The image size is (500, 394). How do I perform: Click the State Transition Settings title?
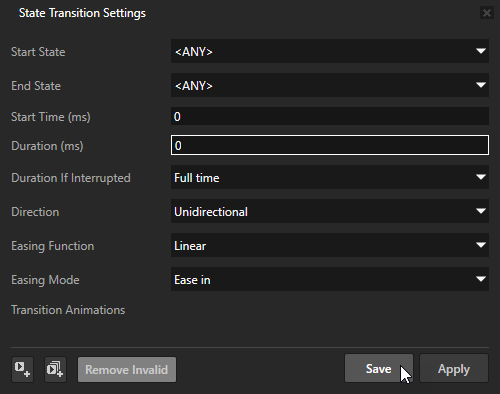click(x=82, y=13)
